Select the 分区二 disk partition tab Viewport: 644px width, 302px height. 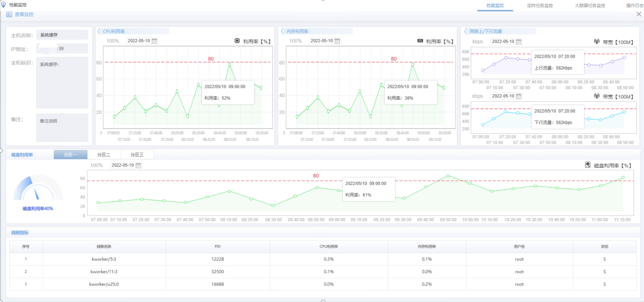(x=104, y=155)
